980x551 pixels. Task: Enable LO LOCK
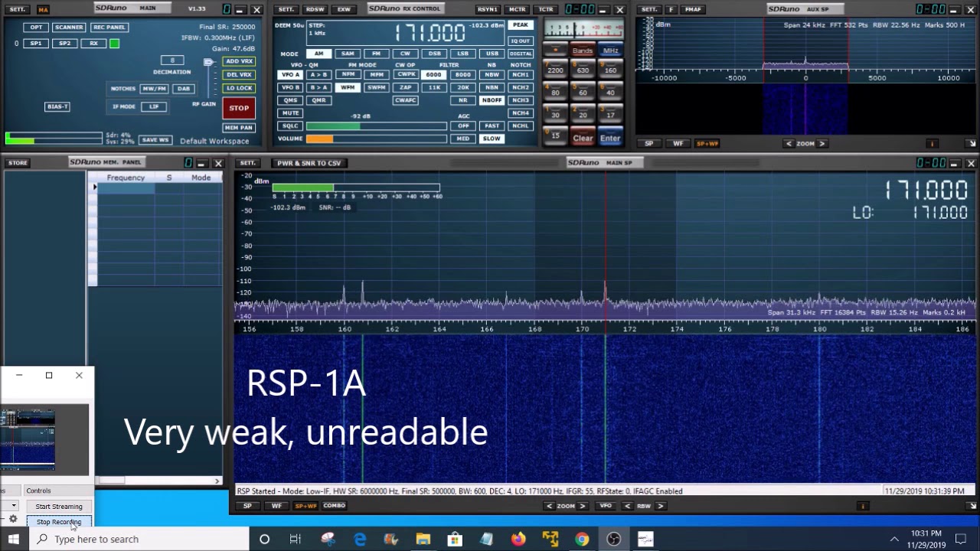[239, 88]
